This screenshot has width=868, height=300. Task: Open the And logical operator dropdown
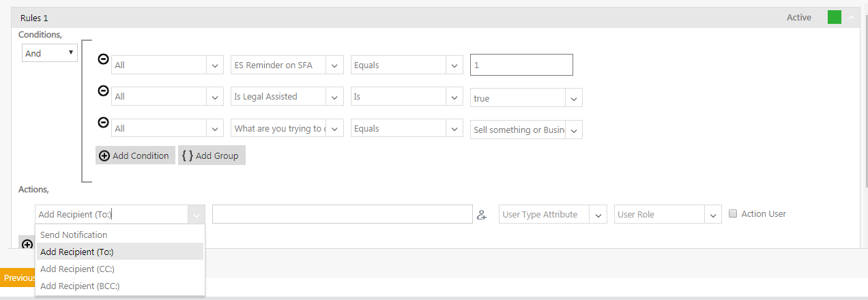50,53
